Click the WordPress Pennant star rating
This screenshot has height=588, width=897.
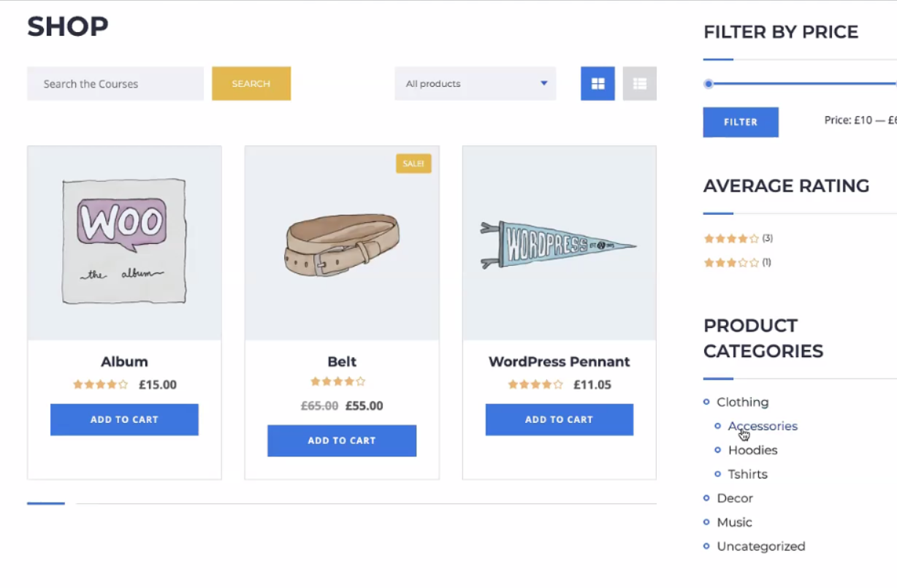click(535, 384)
